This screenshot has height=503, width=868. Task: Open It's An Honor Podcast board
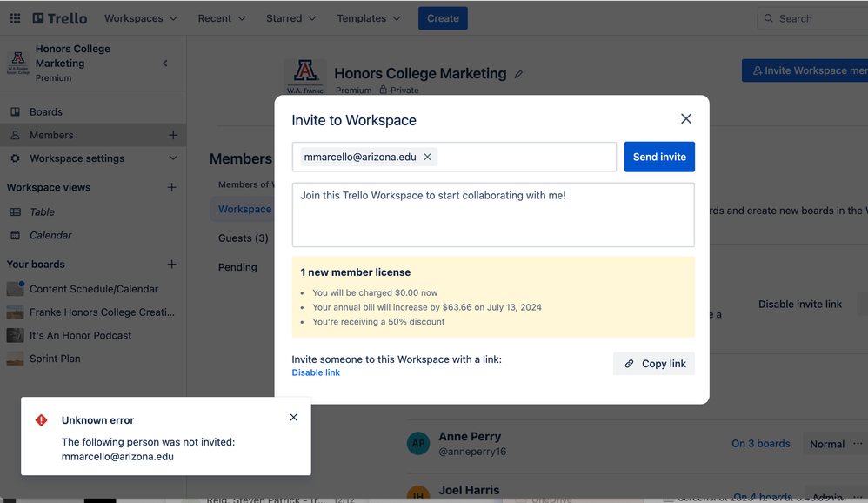coord(80,336)
